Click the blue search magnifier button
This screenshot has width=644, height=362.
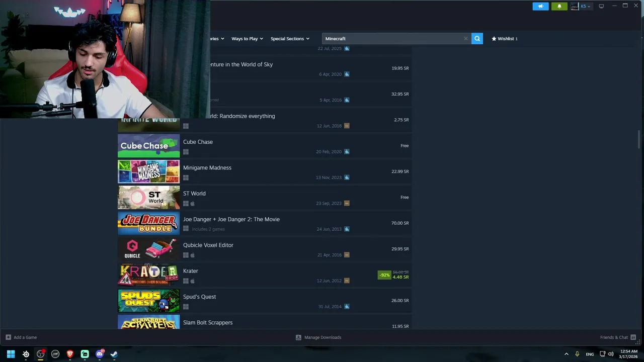477,39
